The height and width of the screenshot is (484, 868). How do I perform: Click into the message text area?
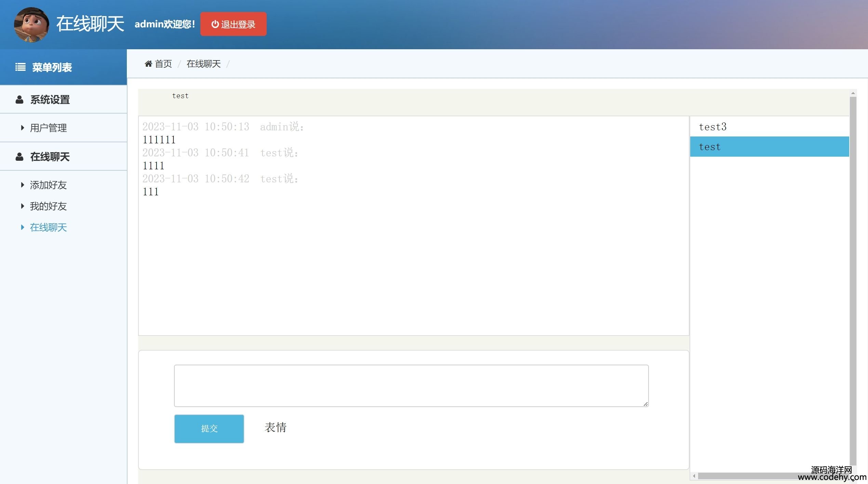click(x=411, y=385)
